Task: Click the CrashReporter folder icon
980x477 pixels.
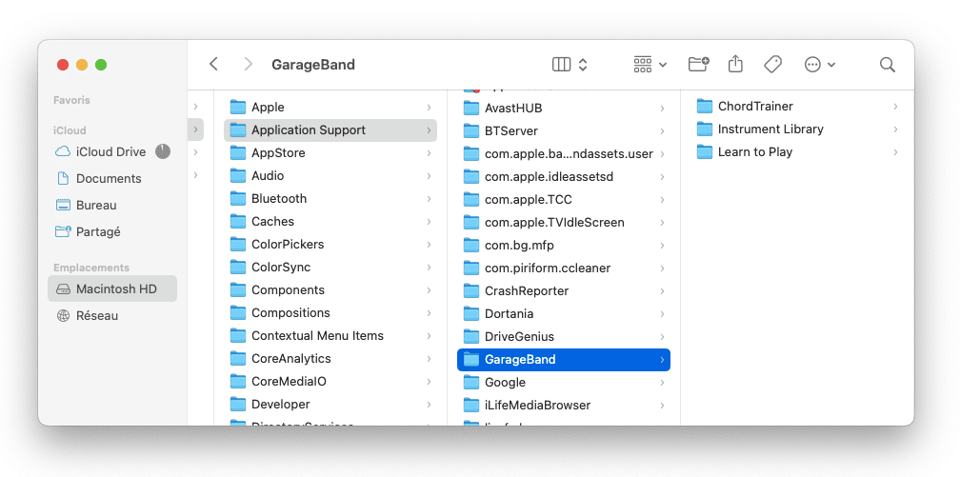Action: [471, 290]
